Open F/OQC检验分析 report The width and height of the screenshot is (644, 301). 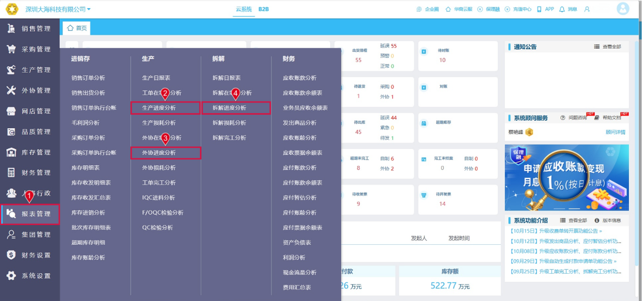pos(162,213)
